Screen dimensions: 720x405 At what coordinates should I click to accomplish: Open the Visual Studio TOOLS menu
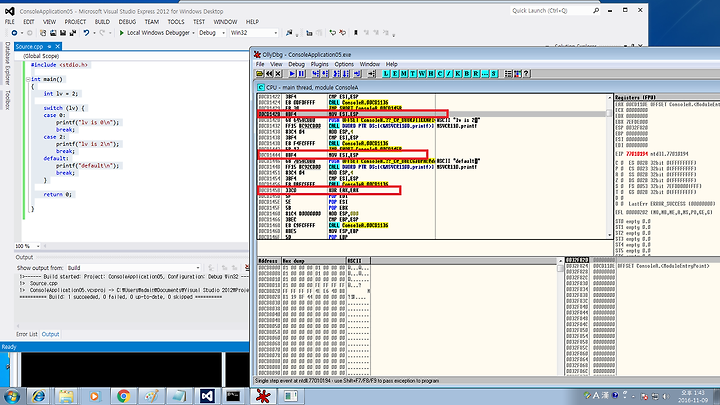tap(176, 22)
